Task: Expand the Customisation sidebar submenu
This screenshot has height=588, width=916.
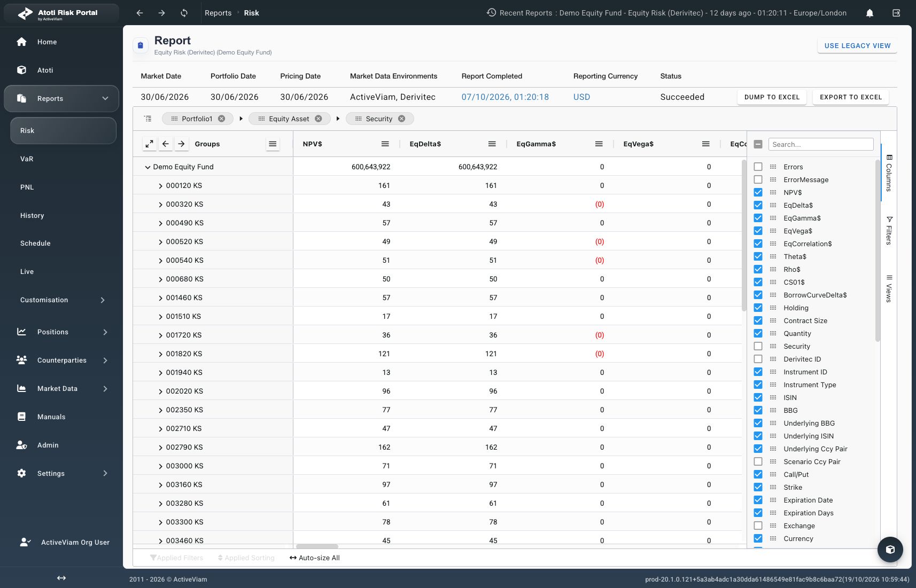Action: point(103,300)
